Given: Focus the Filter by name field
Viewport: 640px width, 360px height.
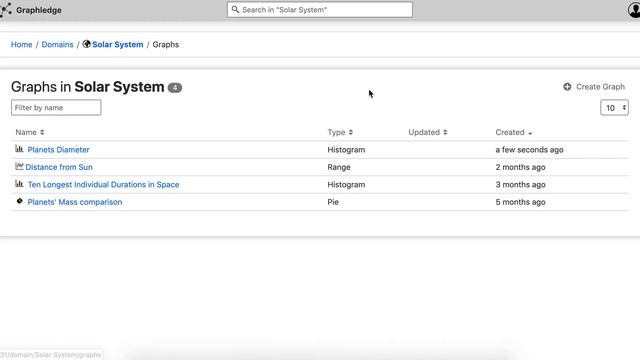Looking at the screenshot, I should (x=56, y=108).
